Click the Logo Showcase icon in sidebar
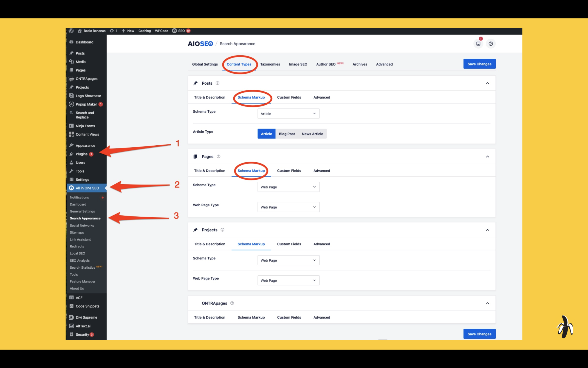The image size is (588, 368). 71,96
